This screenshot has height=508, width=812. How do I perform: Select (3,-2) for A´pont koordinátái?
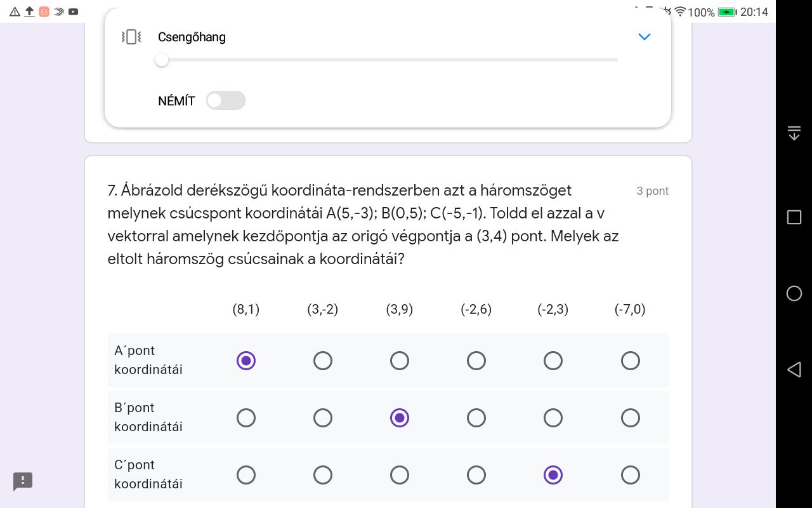[x=323, y=361]
